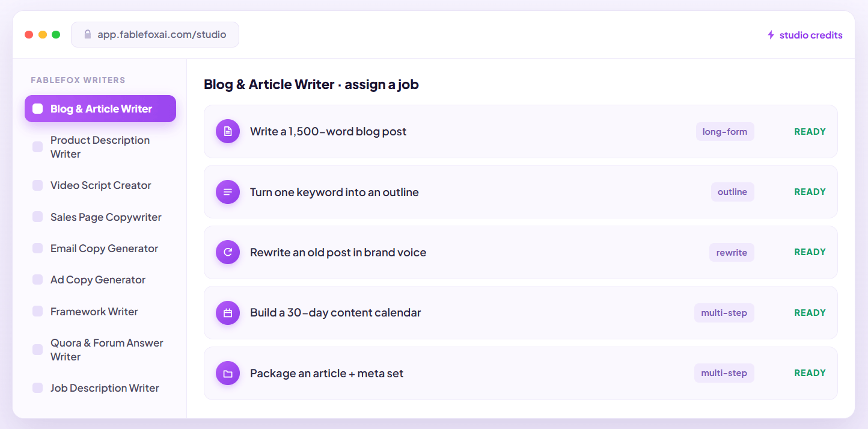Click the square icon beside Email Copy Generator

[x=38, y=248]
